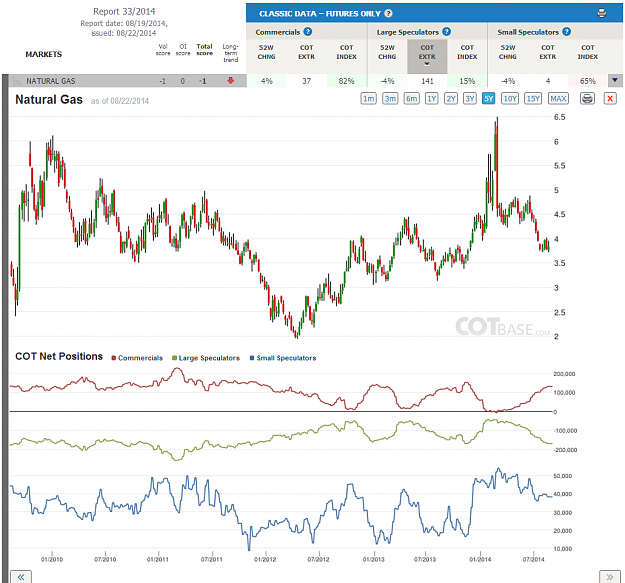Go to next page with double-right arrow
The image size is (625, 583).
609,577
